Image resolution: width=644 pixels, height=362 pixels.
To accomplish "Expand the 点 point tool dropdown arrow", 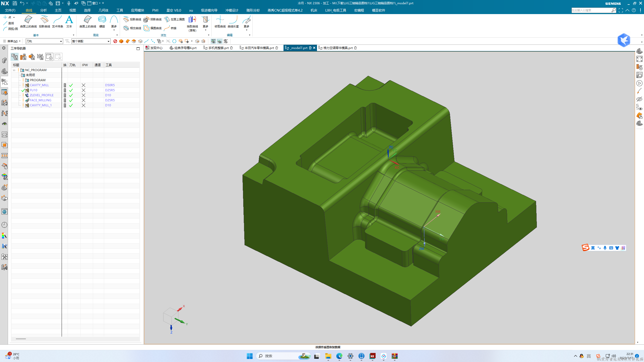I will tap(14, 17).
